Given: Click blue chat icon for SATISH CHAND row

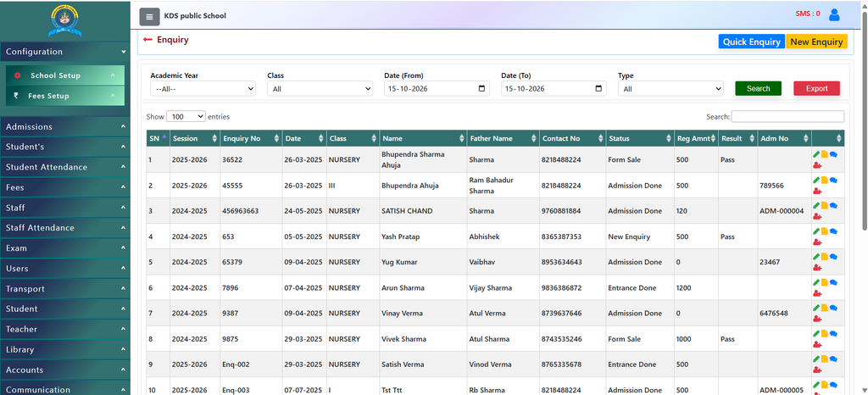Looking at the screenshot, I should pos(833,205).
